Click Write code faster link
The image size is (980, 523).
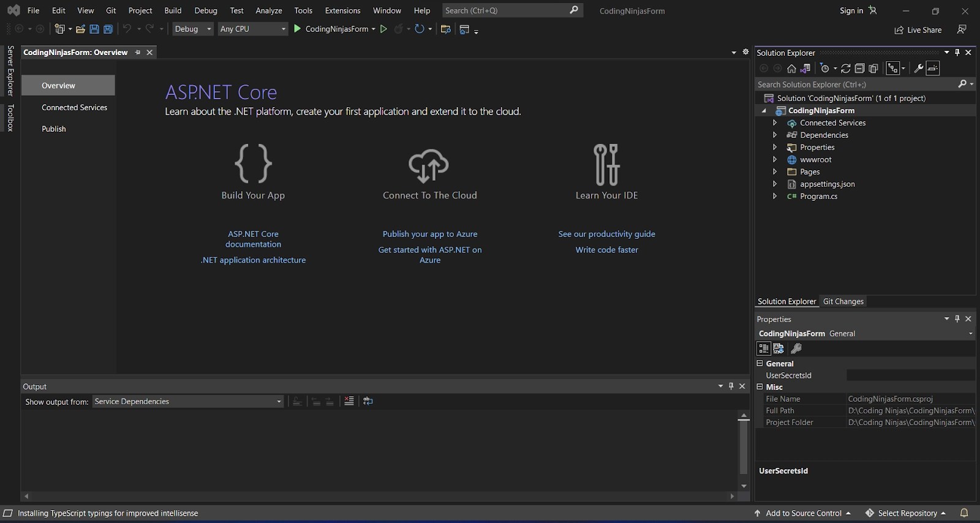[606, 250]
